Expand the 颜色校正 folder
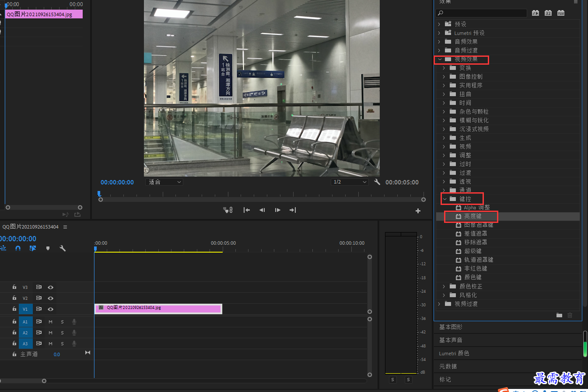Viewport: 588px width, 392px height. (444, 286)
